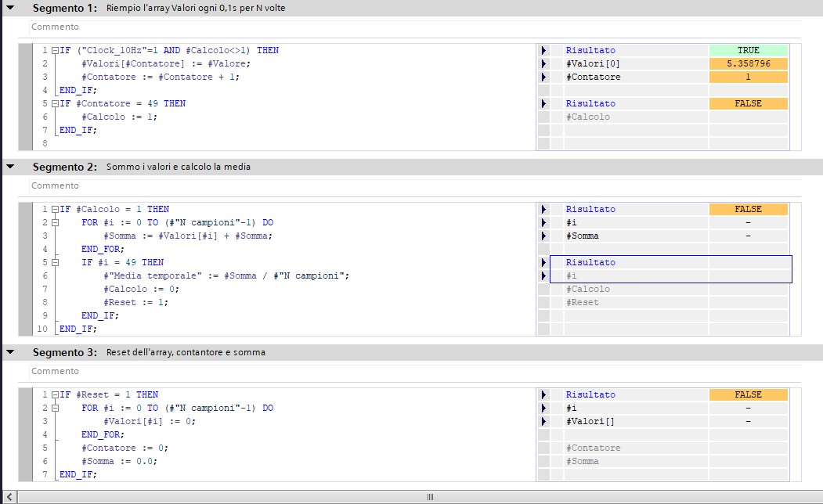Click the #Contatore monitored value 1
This screenshot has height=504, width=823.
pos(749,77)
